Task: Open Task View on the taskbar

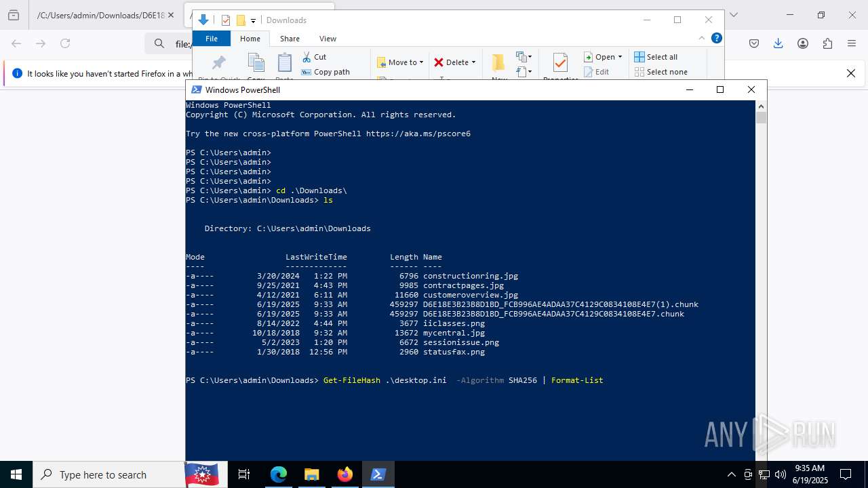Action: pyautogui.click(x=244, y=474)
